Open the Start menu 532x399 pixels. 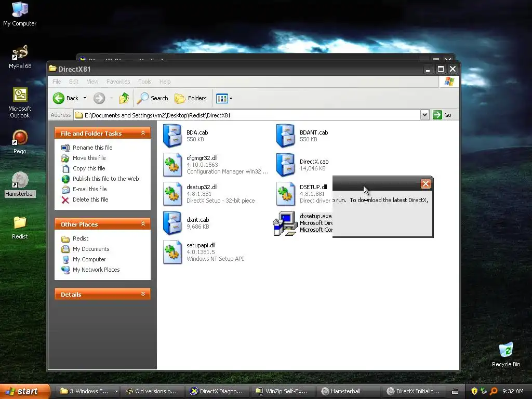coord(24,392)
